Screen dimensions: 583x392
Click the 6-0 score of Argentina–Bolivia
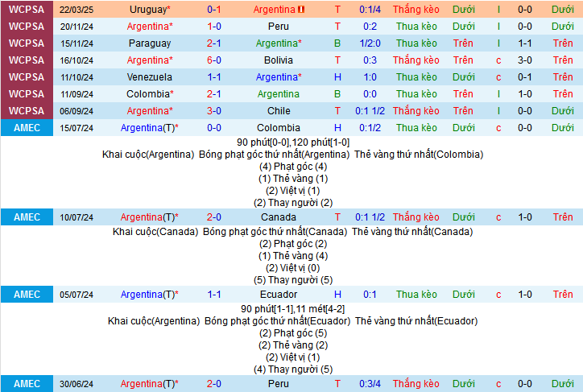214,60
